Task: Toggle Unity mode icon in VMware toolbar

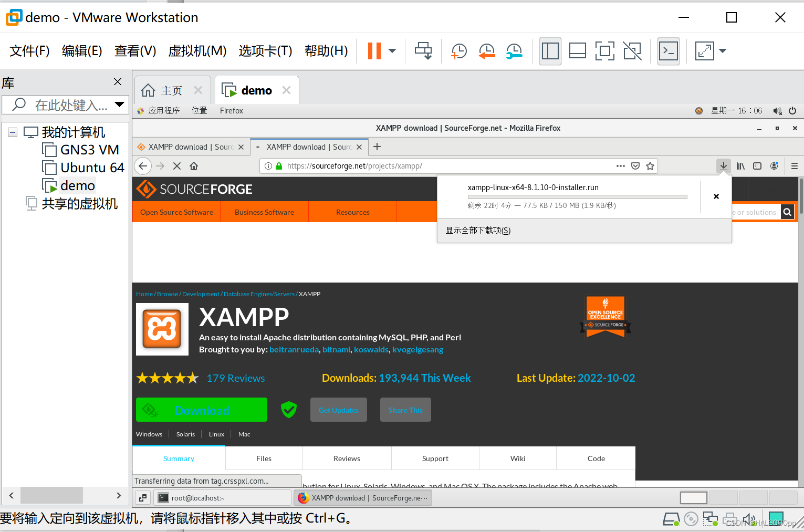Action: [x=632, y=51]
